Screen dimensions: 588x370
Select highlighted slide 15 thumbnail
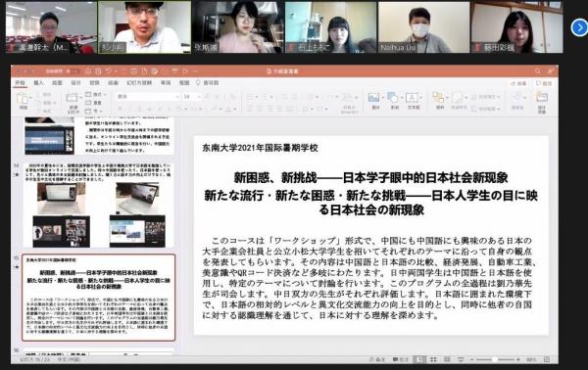click(99, 298)
